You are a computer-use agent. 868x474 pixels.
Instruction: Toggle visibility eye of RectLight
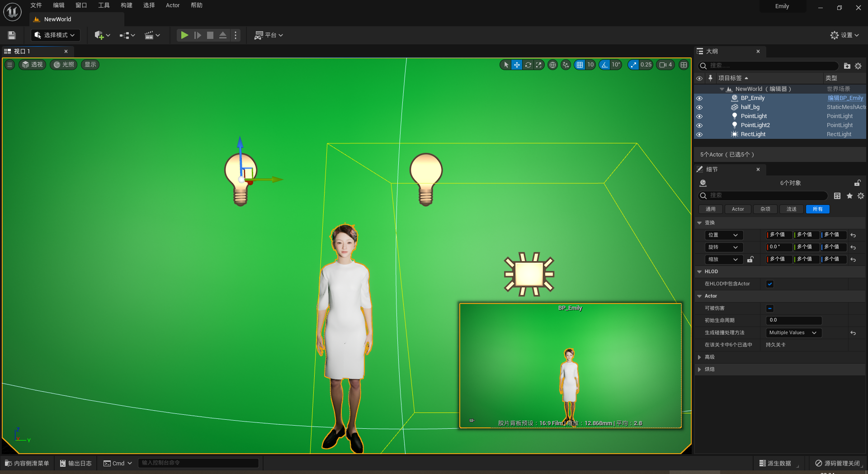point(699,134)
